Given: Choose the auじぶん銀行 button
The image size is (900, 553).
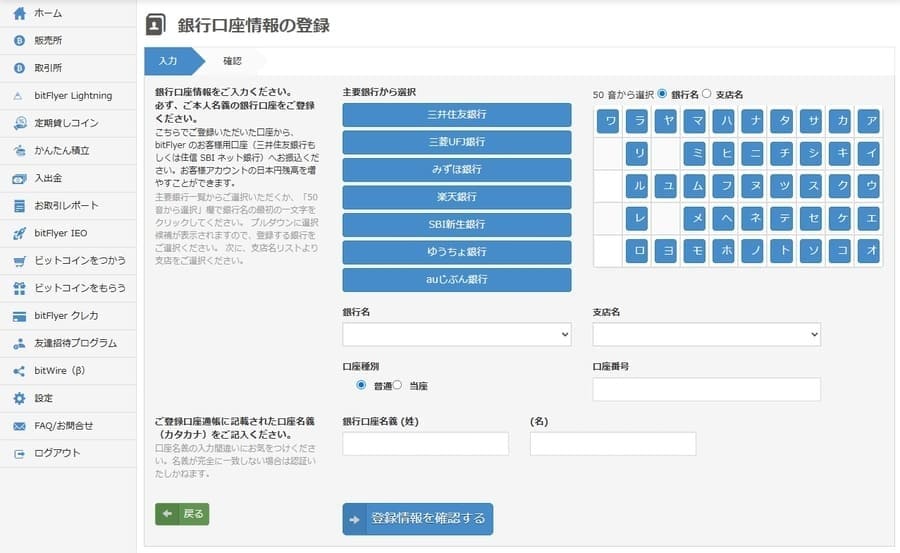Looking at the screenshot, I should (x=457, y=279).
